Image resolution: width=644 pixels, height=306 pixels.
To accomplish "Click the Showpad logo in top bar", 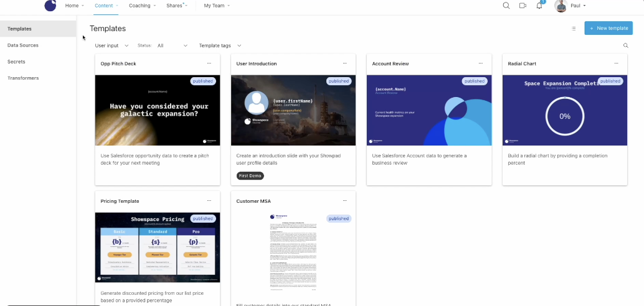I will [50, 6].
